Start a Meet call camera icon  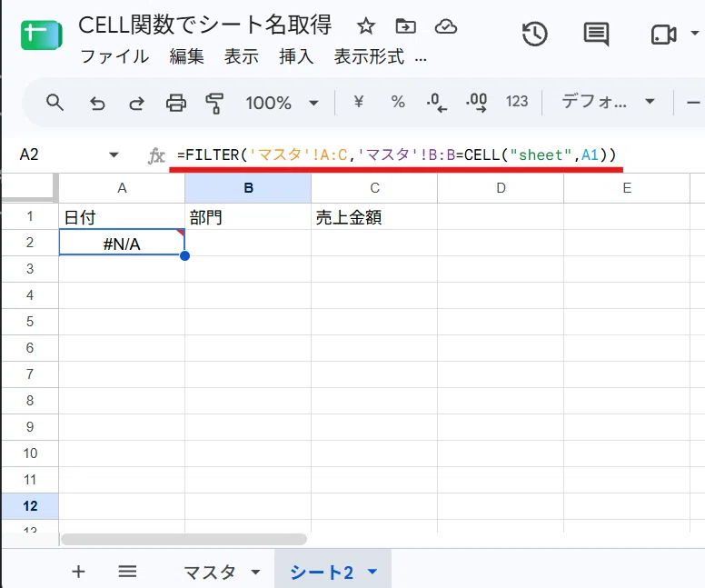pos(663,35)
